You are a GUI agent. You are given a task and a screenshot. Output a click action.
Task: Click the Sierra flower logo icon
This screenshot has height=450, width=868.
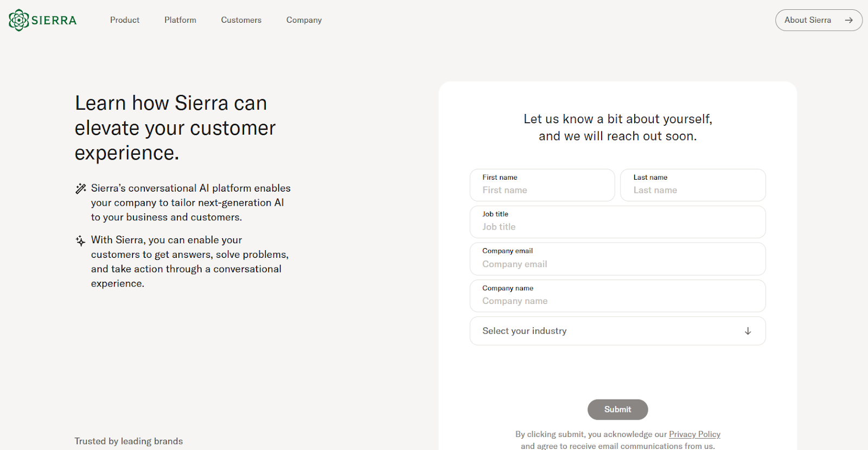click(18, 20)
